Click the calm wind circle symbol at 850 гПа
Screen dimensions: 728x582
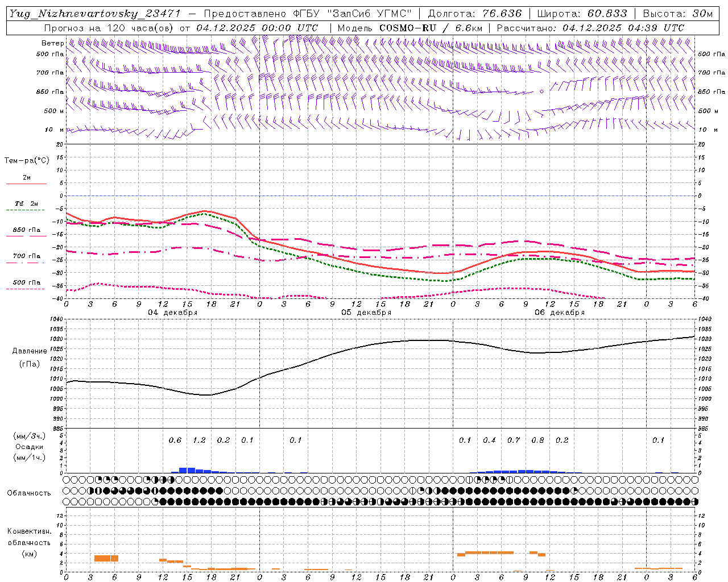[x=541, y=91]
